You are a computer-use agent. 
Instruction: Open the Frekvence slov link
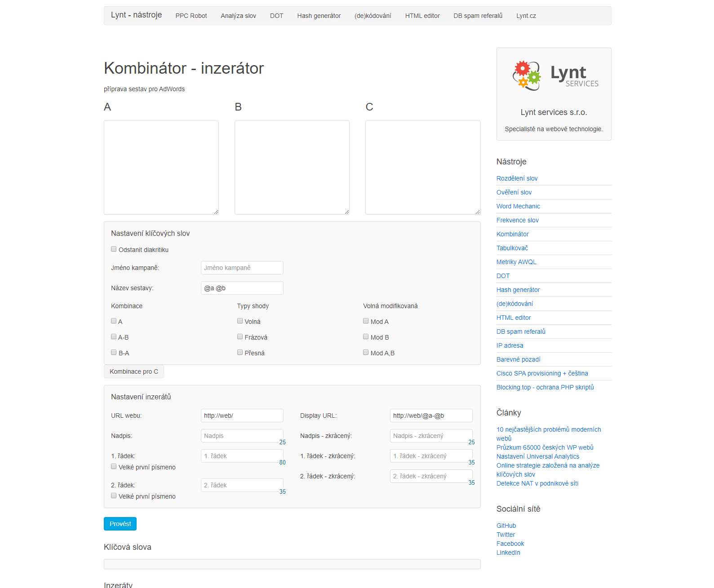517,220
